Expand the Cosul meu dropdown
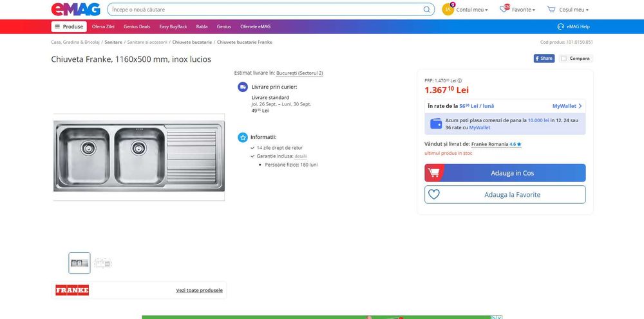Image resolution: width=644 pixels, height=319 pixels. point(574,10)
